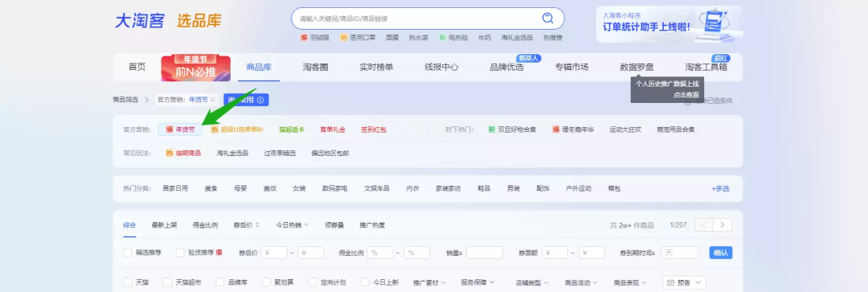Screen dimensions: 868x292
Task: Select 淘礼金选品 filter
Action: (x=232, y=153)
